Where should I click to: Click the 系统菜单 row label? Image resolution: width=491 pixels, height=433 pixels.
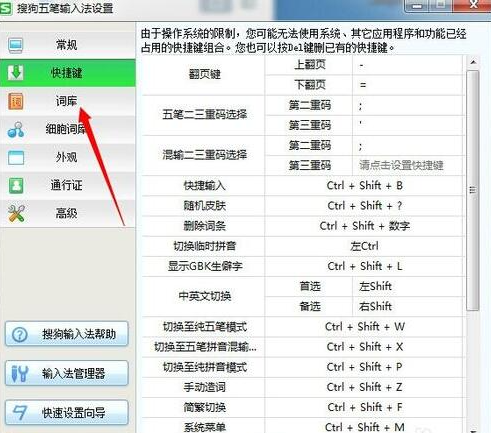click(204, 427)
